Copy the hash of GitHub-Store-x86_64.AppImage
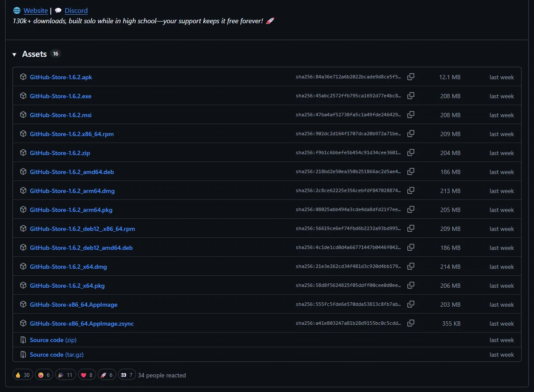534x392 pixels. (410, 304)
